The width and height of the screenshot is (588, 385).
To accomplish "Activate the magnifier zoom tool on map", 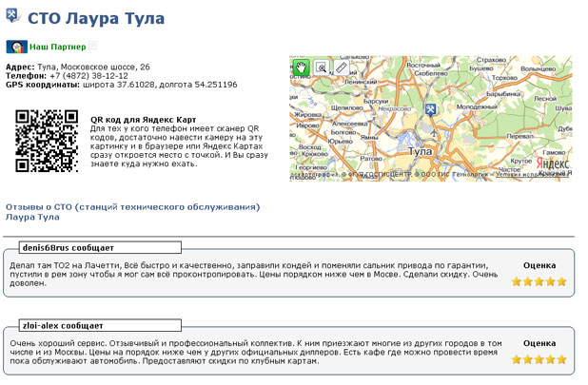I will [322, 67].
